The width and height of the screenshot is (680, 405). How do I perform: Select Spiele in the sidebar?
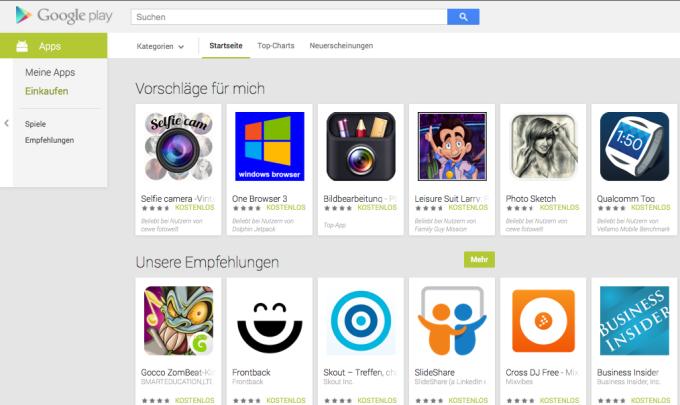(35, 124)
